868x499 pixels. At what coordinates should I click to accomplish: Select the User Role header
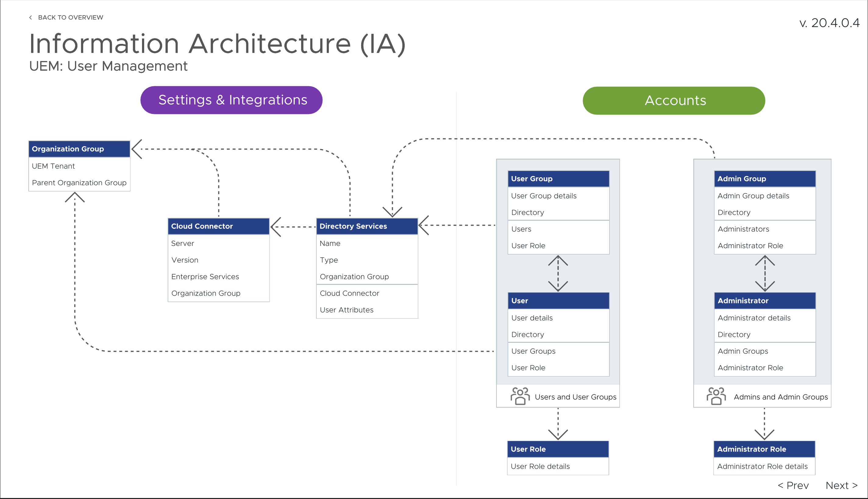point(558,449)
